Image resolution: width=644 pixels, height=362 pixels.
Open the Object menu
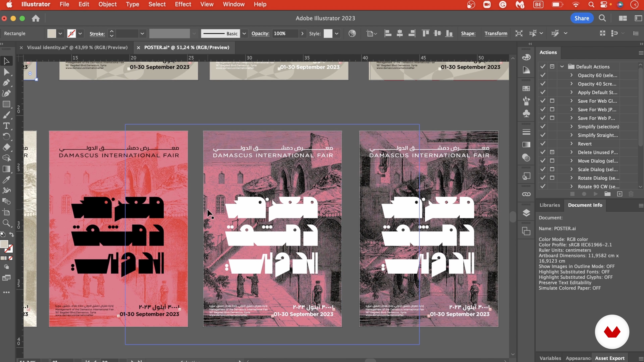coord(108,4)
